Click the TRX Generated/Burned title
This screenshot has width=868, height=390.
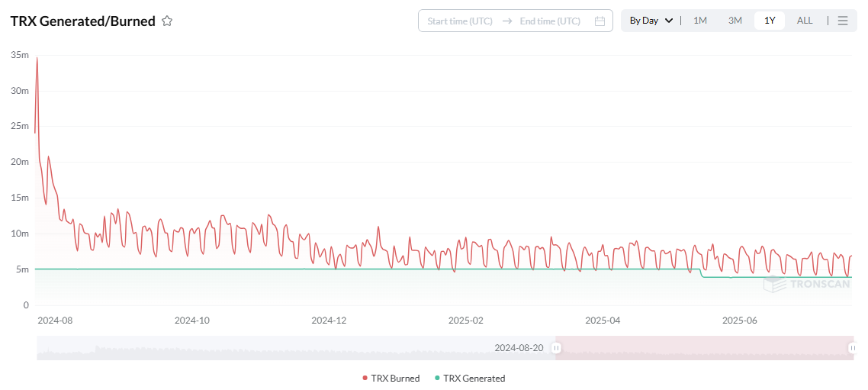[x=83, y=21]
